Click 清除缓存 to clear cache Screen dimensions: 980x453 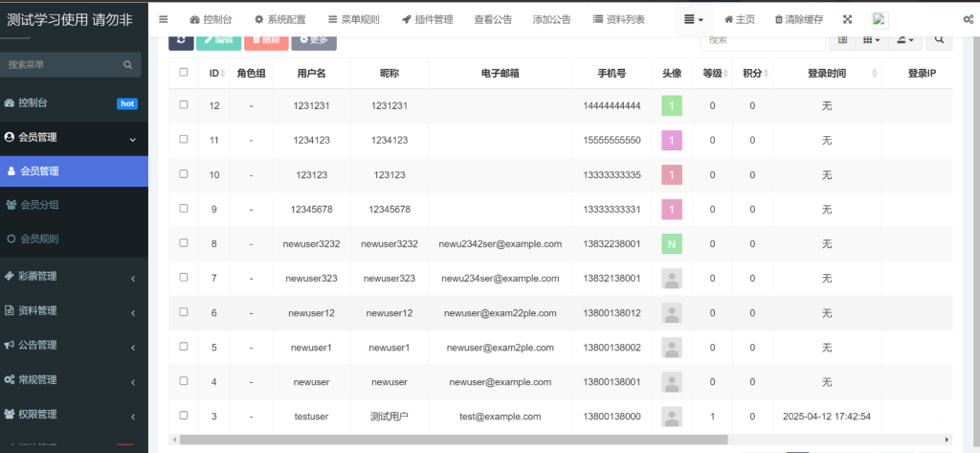click(x=799, y=19)
